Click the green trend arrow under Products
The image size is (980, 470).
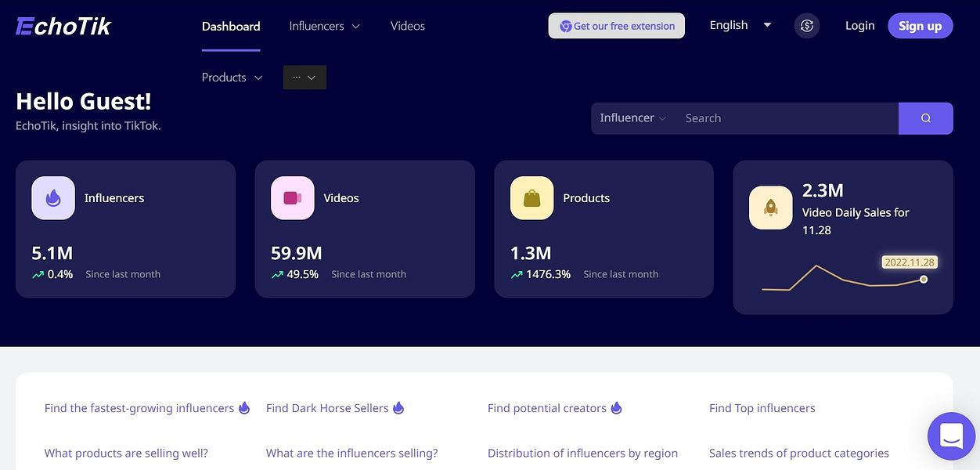click(517, 275)
